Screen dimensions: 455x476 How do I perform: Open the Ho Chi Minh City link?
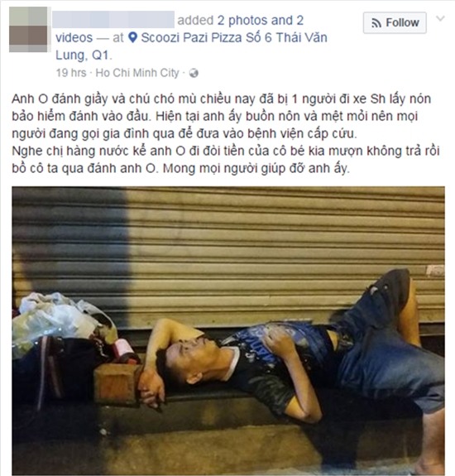[137, 73]
